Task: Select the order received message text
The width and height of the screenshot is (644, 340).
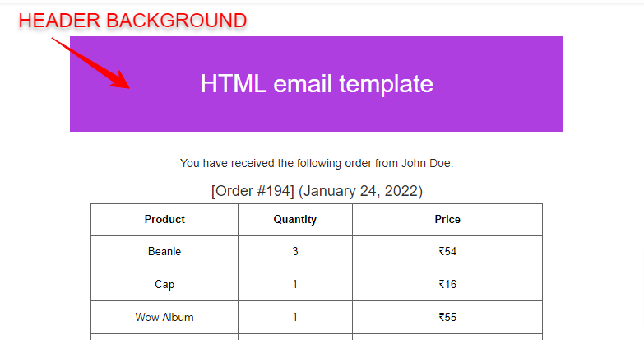Action: coord(317,163)
